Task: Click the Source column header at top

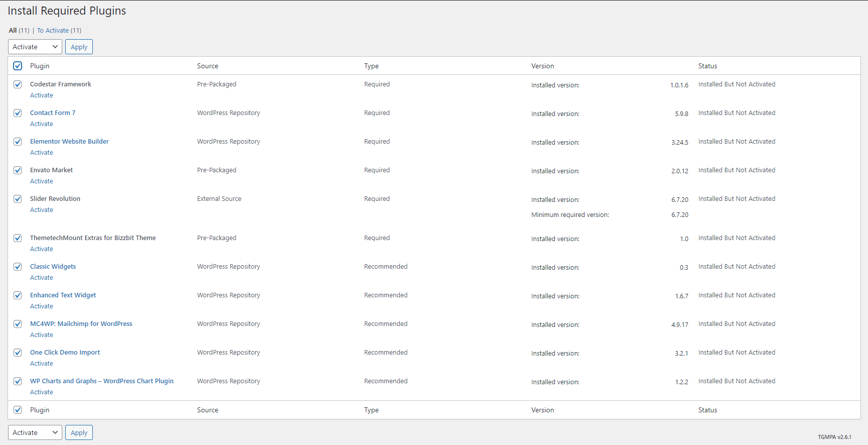Action: (208, 66)
